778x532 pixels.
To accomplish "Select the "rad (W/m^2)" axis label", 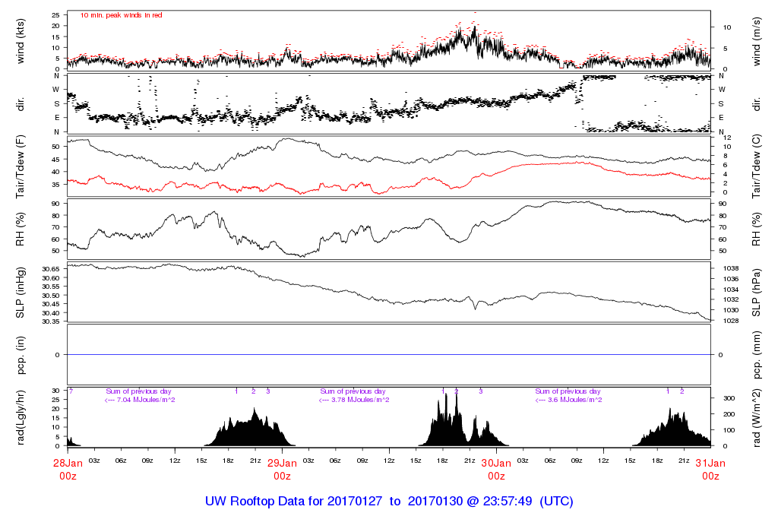I will click(756, 418).
